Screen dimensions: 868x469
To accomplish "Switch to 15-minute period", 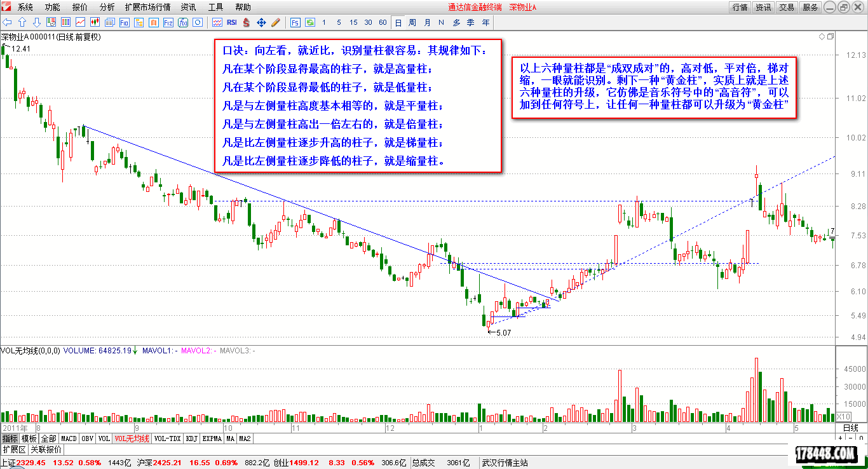I will [353, 22].
